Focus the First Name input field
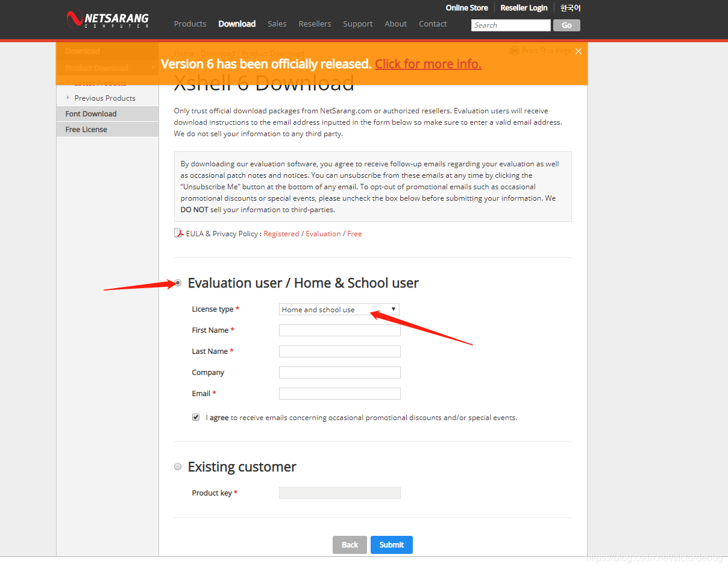 (340, 330)
